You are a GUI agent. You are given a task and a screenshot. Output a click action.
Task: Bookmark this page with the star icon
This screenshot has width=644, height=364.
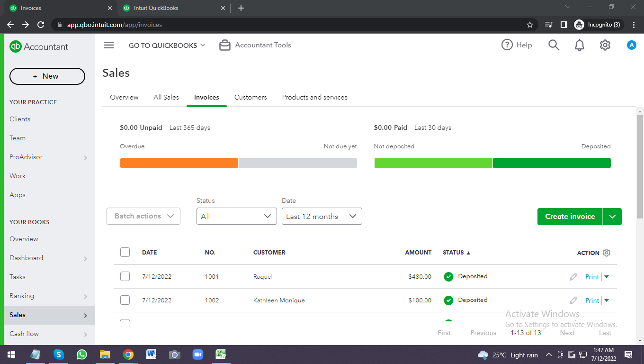pyautogui.click(x=530, y=25)
